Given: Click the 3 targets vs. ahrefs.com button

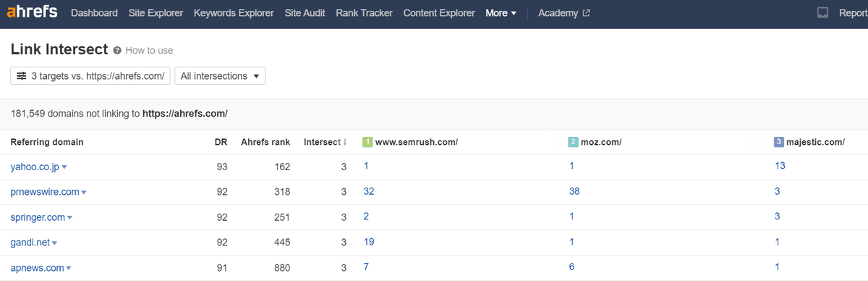Looking at the screenshot, I should [x=90, y=76].
